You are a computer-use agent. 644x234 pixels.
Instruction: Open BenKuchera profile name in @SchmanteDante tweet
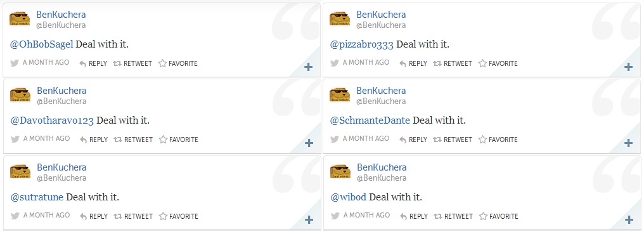point(381,91)
